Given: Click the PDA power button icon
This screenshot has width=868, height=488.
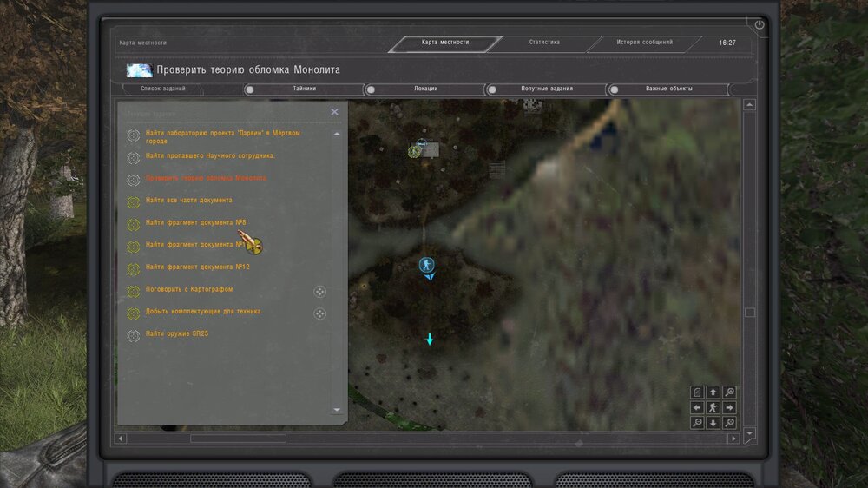Looking at the screenshot, I should click(759, 24).
